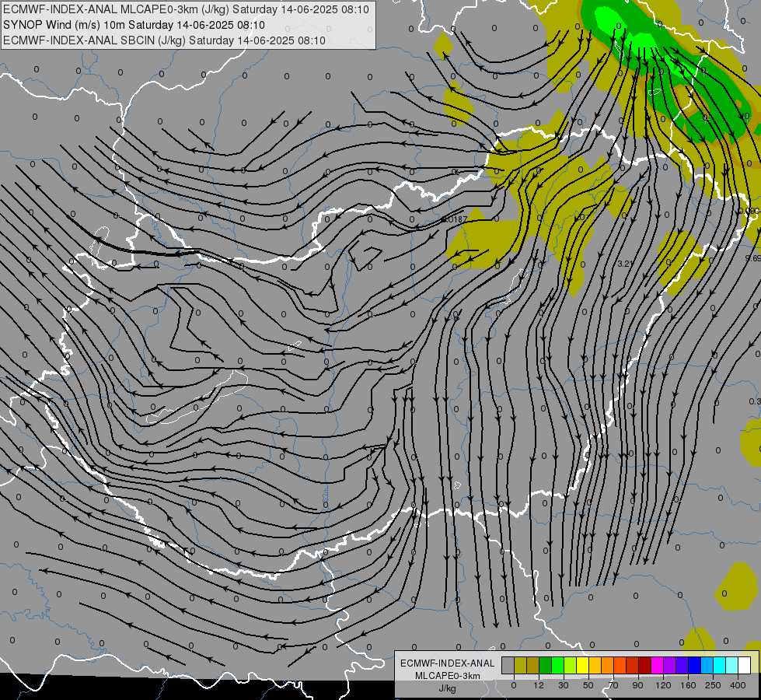Click the bright green legend swatch
The image size is (761, 700).
(x=558, y=665)
